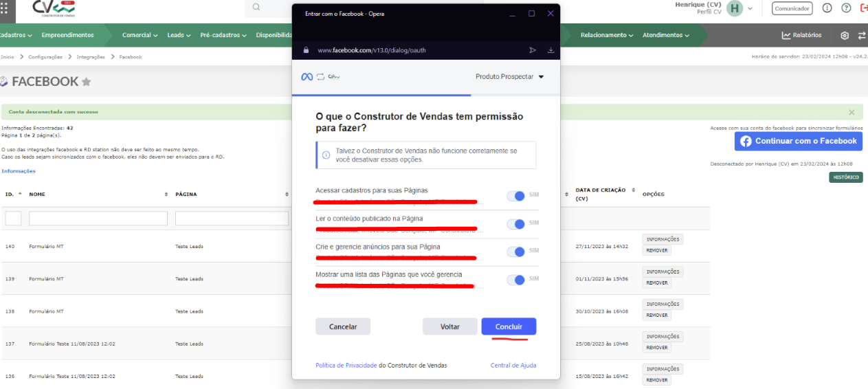Sort by Data de Criação column arrows
The image size is (868, 389).
(x=634, y=190)
